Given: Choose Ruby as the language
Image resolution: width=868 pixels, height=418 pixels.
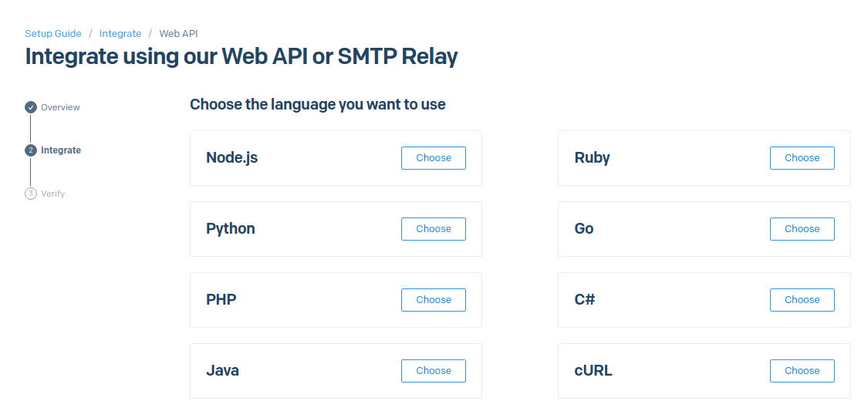Looking at the screenshot, I should pyautogui.click(x=802, y=158).
